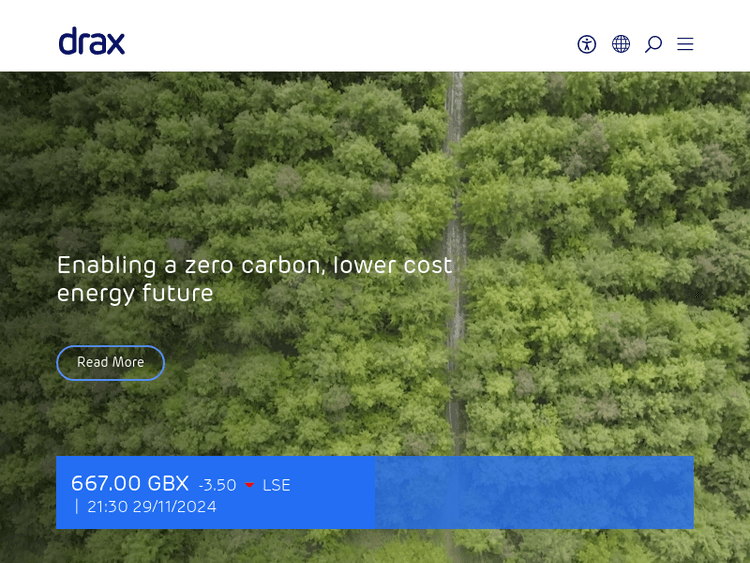Click the Drax logo in header
Image resolution: width=750 pixels, height=563 pixels.
click(91, 42)
